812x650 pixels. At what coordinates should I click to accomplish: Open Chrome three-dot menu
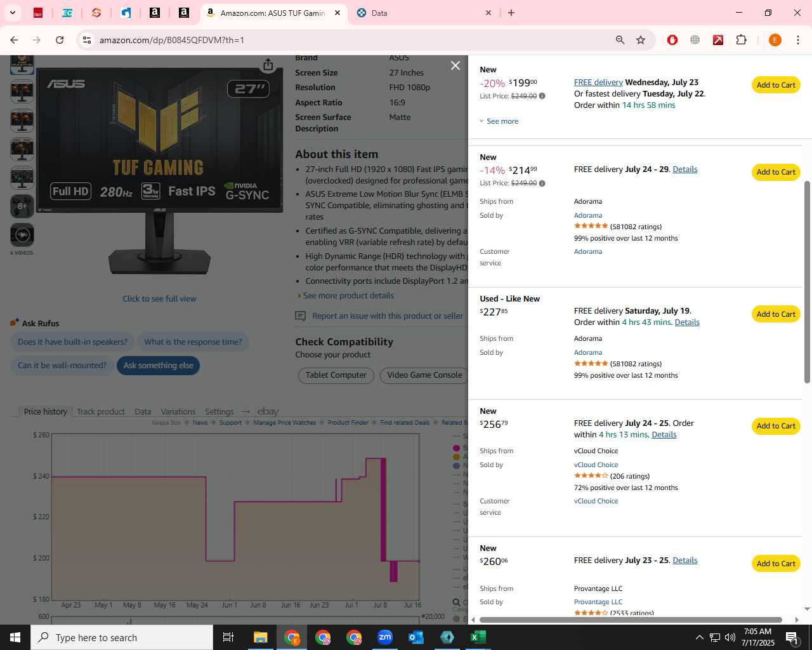pos(798,40)
